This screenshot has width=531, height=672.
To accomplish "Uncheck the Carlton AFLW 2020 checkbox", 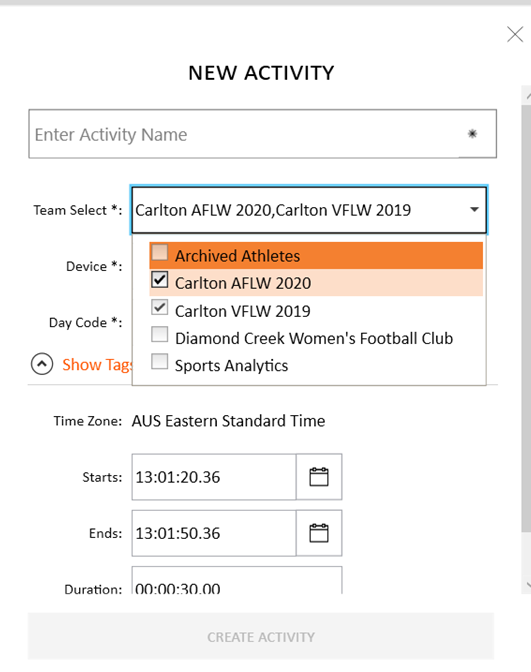I will (159, 280).
